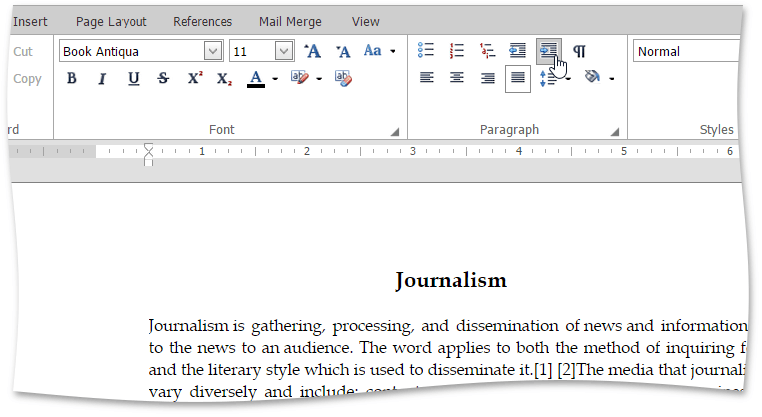Toggle show paragraph marks
Viewport: 762px width, 417px height.
[x=579, y=51]
